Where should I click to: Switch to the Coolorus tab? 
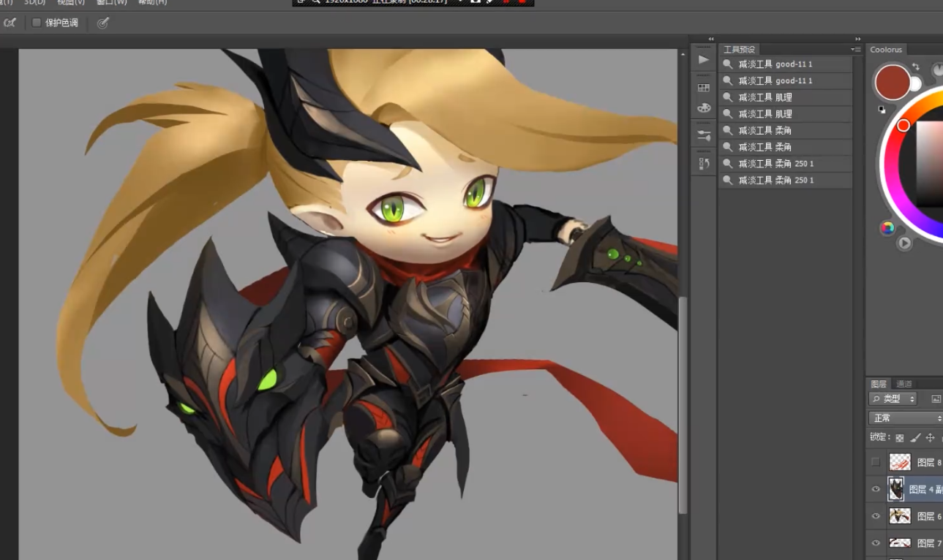886,50
